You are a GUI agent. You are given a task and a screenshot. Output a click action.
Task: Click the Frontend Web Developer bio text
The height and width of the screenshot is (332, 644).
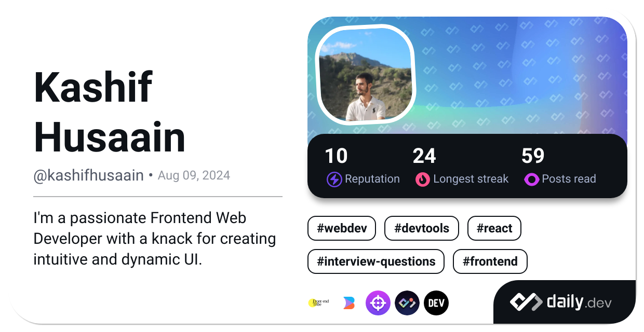(154, 238)
